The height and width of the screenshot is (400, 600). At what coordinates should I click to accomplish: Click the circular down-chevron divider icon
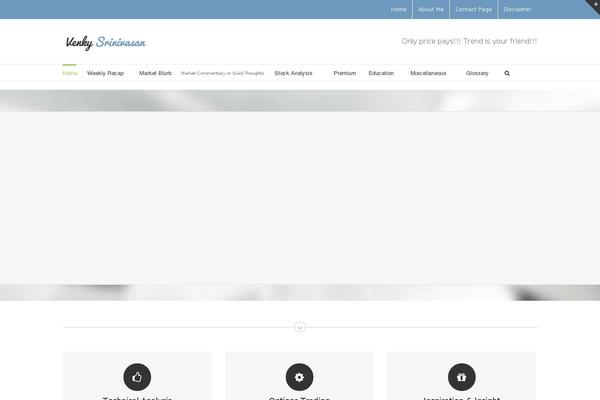click(x=300, y=327)
